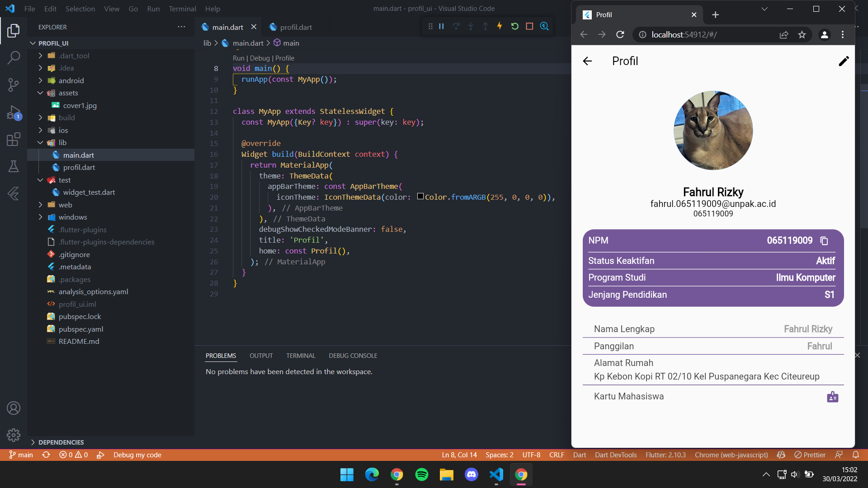Click the color swatch before Color.fromARGB
Viewport: 868px width, 488px height.
pos(420,197)
